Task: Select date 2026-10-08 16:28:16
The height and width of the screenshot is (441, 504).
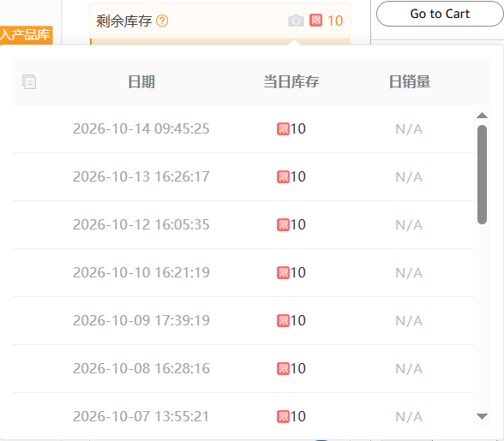Action: (x=141, y=368)
